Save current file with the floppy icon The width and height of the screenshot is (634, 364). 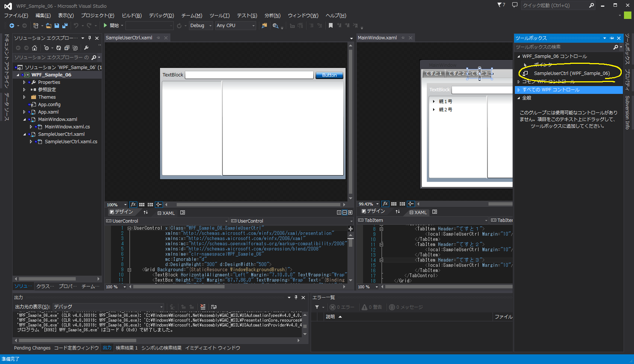click(57, 26)
